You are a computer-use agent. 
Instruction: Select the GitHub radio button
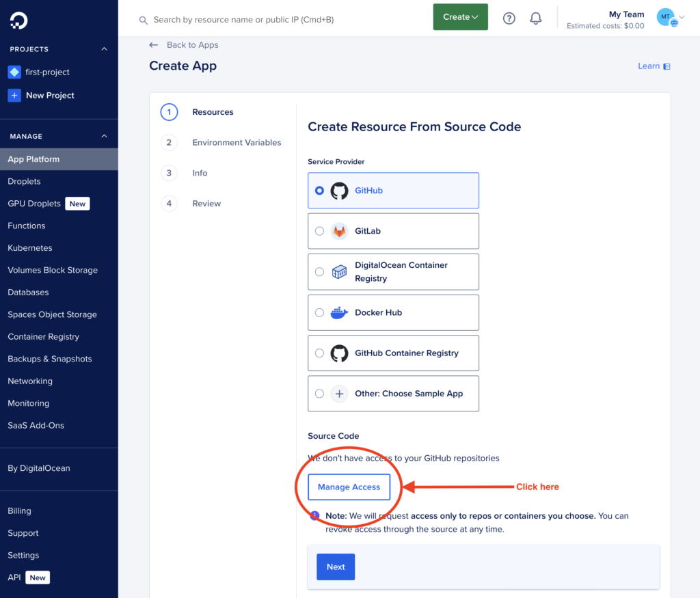(319, 191)
